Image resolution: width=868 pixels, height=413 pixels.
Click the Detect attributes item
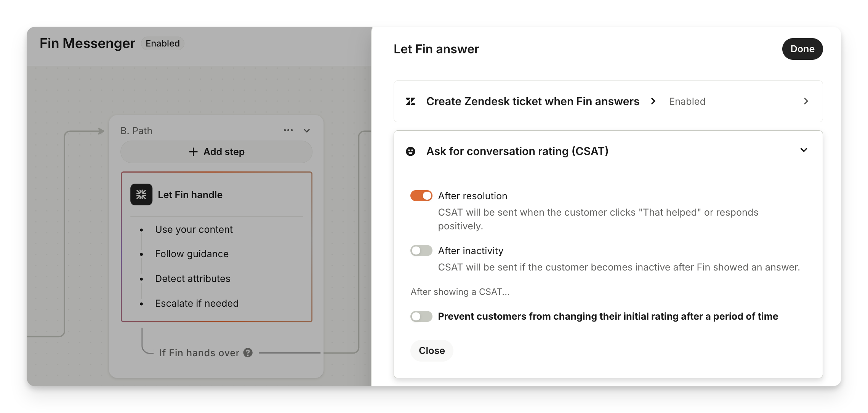[192, 279]
